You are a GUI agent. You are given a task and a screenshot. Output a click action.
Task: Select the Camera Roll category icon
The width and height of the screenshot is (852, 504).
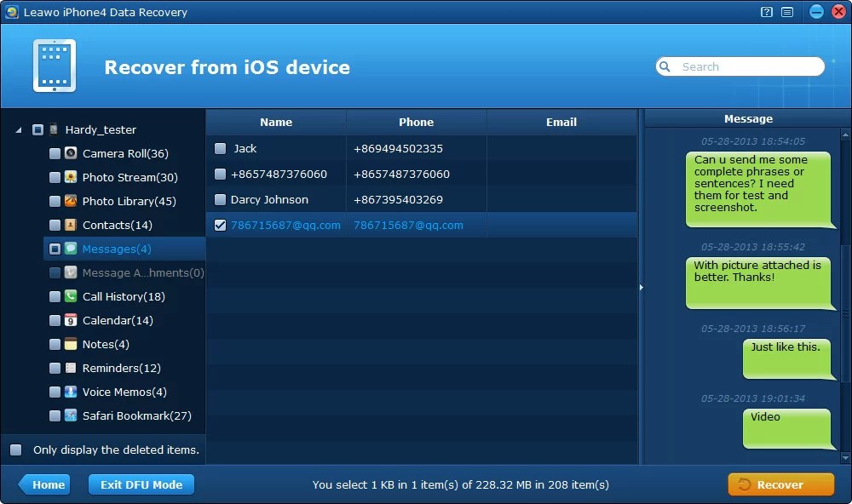[x=70, y=153]
